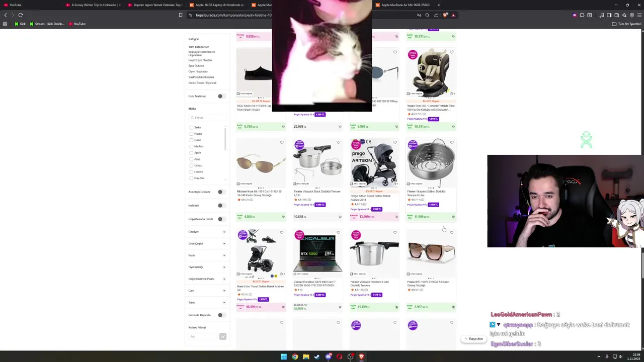
Task: Open Leo AI sparkle icon
Action: pos(624,15)
